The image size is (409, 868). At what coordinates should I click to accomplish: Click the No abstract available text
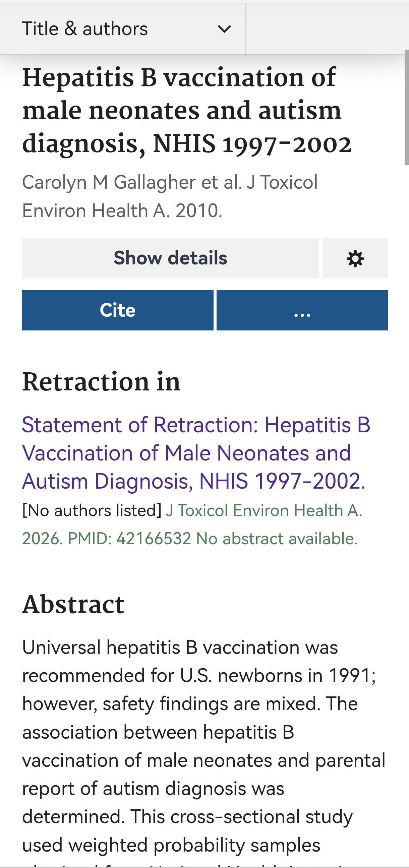277,539
